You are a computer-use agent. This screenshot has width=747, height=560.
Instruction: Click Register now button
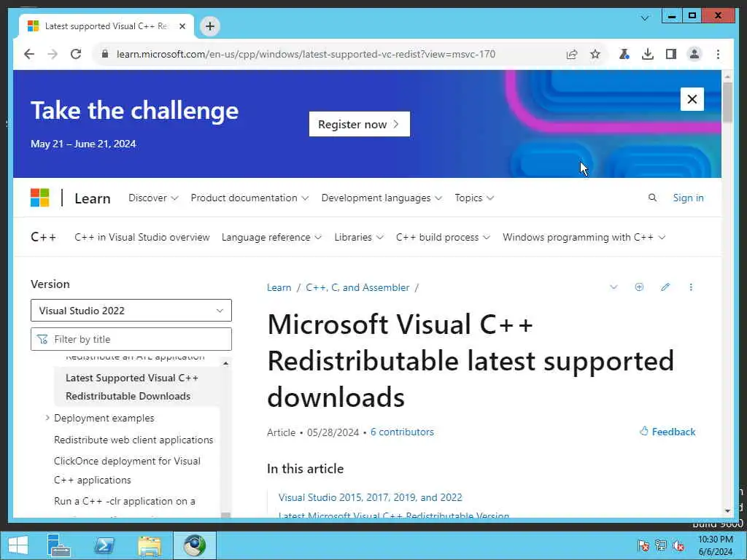coord(359,124)
